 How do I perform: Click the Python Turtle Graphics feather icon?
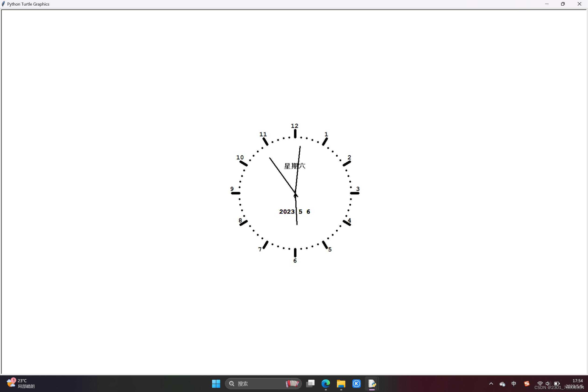[3, 4]
